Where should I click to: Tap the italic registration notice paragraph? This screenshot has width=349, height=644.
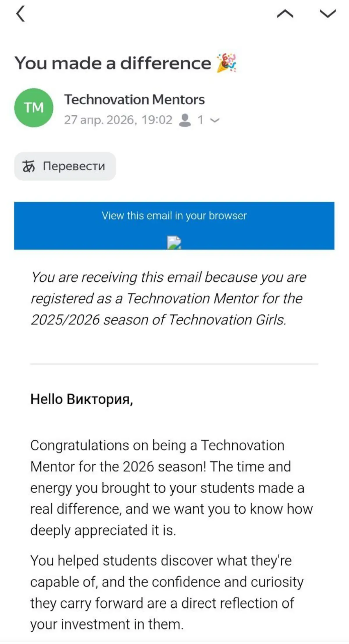click(169, 298)
